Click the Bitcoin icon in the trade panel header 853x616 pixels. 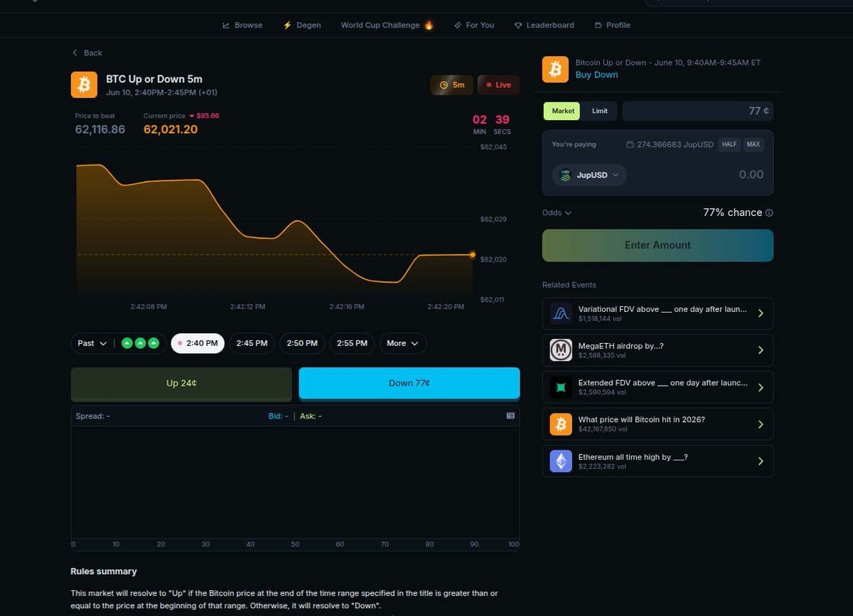[555, 69]
